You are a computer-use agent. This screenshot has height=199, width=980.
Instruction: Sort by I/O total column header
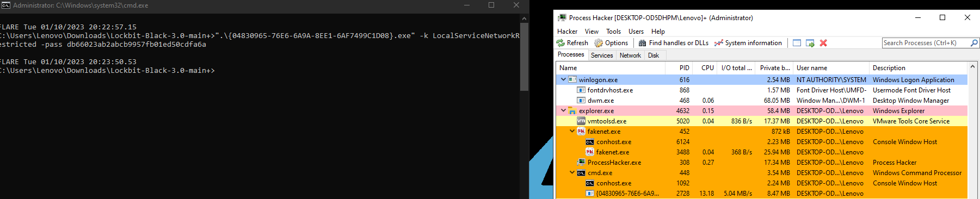(736, 68)
